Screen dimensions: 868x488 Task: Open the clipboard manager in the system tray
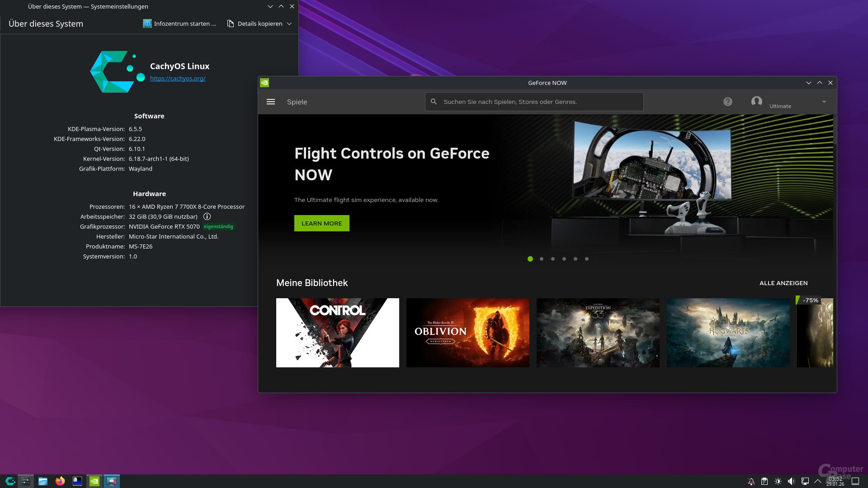764,481
